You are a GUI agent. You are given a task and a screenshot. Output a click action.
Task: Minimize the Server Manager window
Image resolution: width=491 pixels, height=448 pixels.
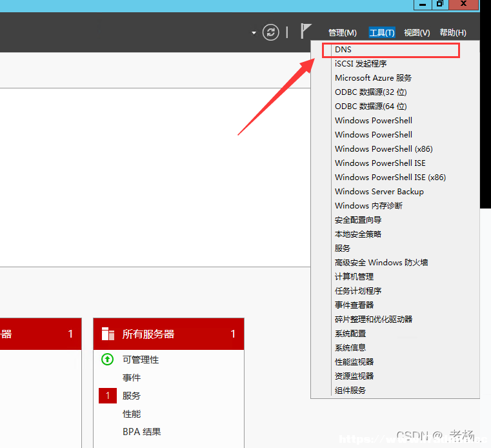(x=423, y=4)
